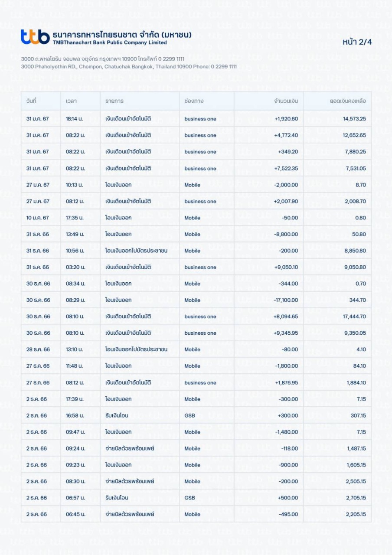Click the page indicator หน้า 2/4

(357, 42)
